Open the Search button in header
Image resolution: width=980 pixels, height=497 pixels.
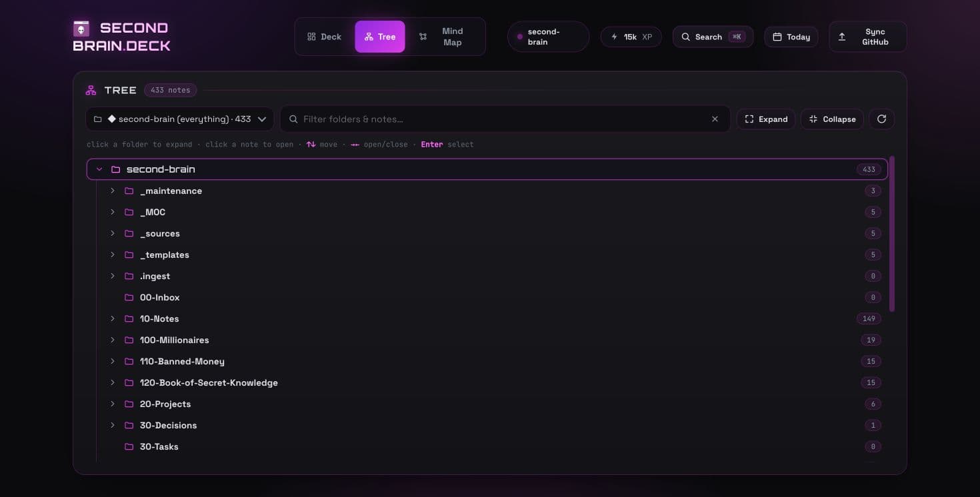coord(713,37)
